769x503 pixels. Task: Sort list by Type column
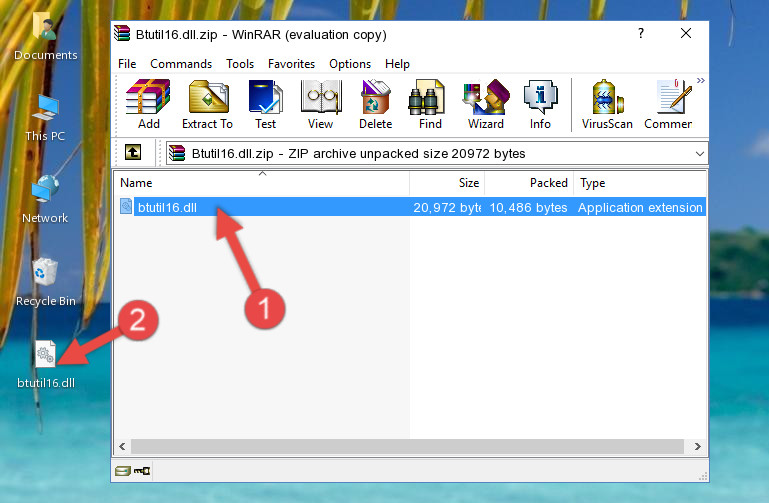pyautogui.click(x=640, y=183)
